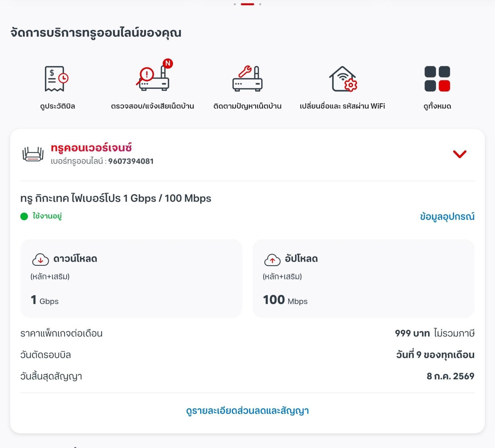The height and width of the screenshot is (448, 495).
Task: Tap ตรวจสอบ/แจ้งเสียเน็ตบ้าน label
Action: click(153, 106)
